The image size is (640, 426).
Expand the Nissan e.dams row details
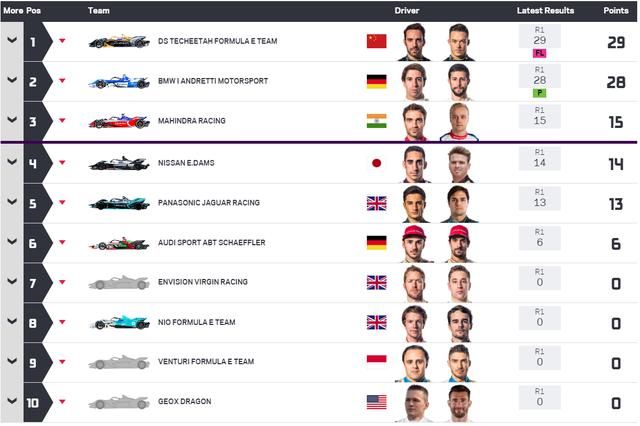coord(12,162)
